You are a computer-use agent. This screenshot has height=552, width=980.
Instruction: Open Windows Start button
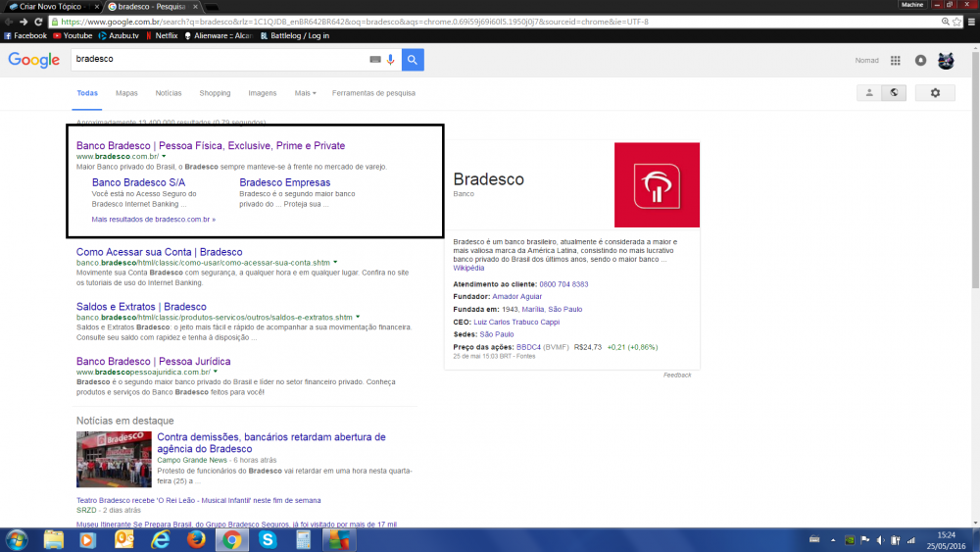click(x=17, y=539)
